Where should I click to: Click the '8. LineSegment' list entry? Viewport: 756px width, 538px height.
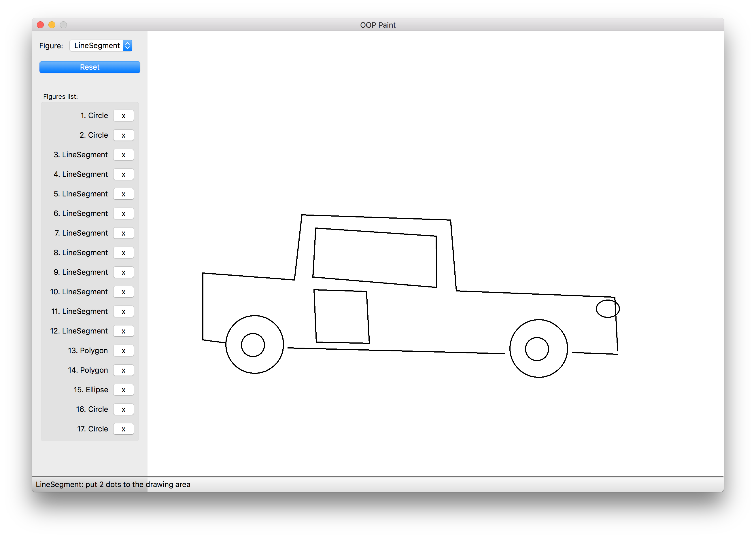click(x=81, y=252)
